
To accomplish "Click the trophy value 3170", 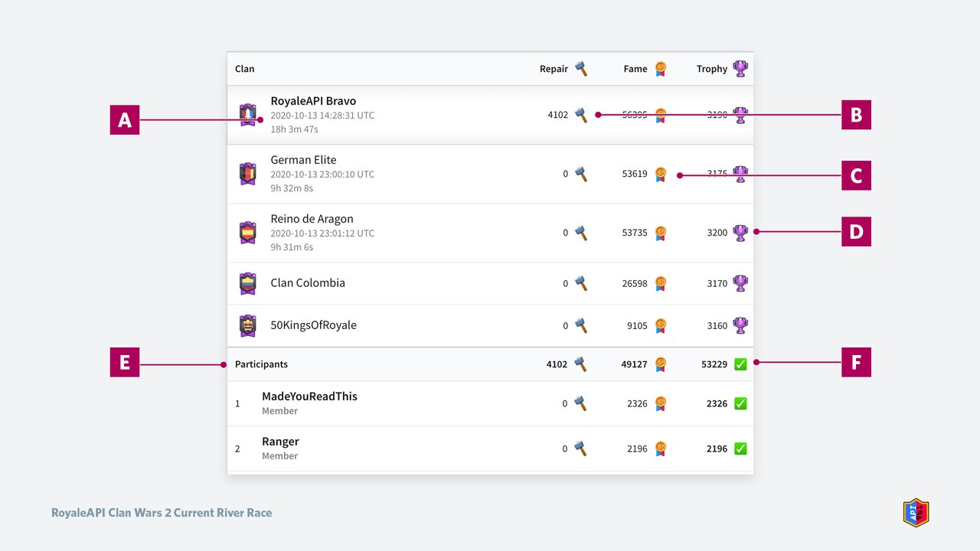I will (x=717, y=283).
